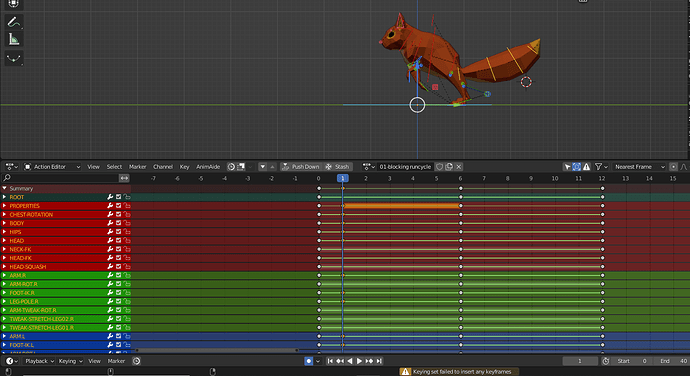Image resolution: width=690 pixels, height=376 pixels.
Task: Toggle the mute checkbox on ROOT channel
Action: pos(118,197)
